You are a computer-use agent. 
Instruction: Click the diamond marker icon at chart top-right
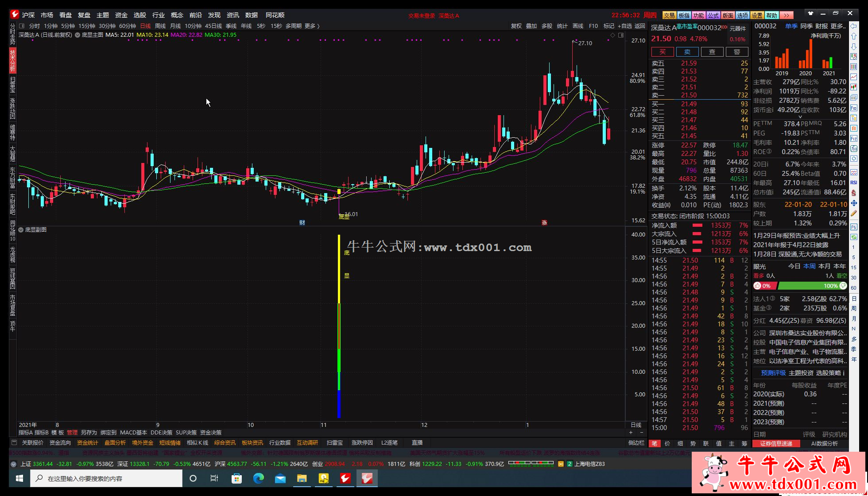[x=613, y=35]
